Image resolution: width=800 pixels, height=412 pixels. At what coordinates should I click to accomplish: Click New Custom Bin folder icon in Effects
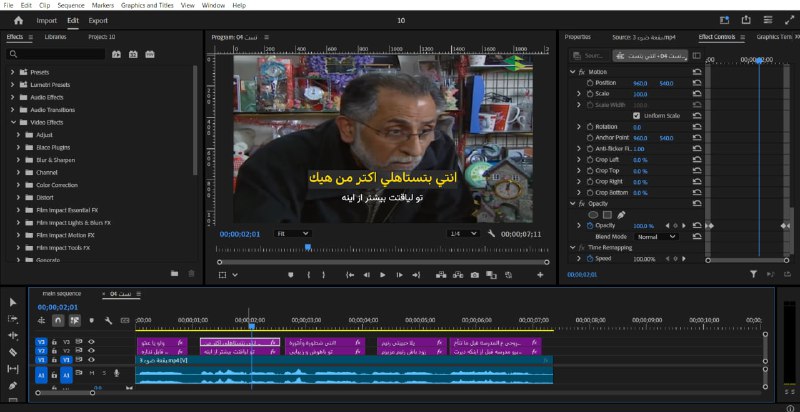174,274
